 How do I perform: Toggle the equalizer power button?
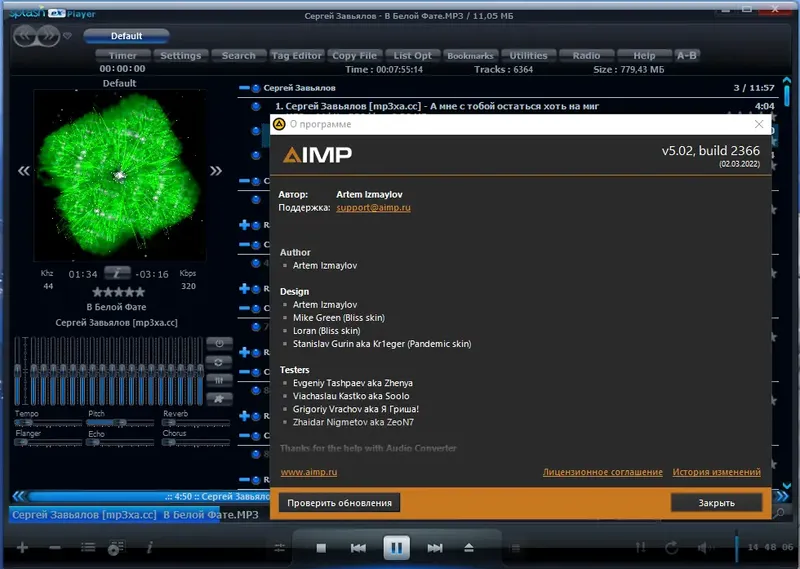point(219,343)
